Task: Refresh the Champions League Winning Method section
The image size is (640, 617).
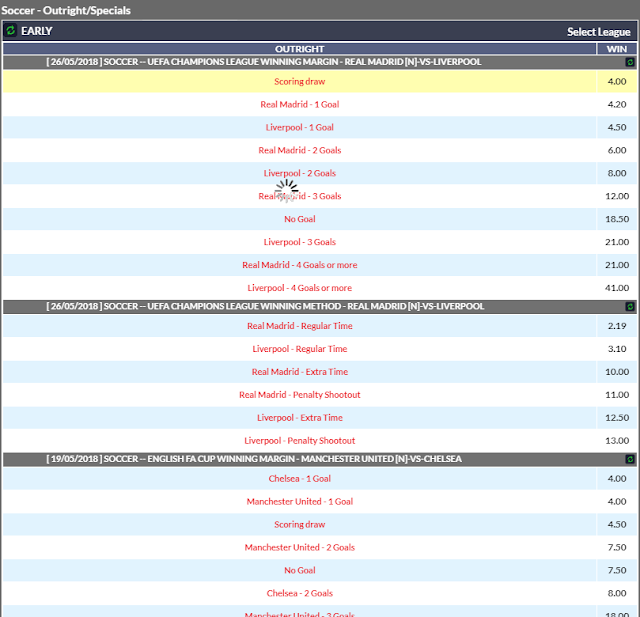Action: pyautogui.click(x=630, y=306)
